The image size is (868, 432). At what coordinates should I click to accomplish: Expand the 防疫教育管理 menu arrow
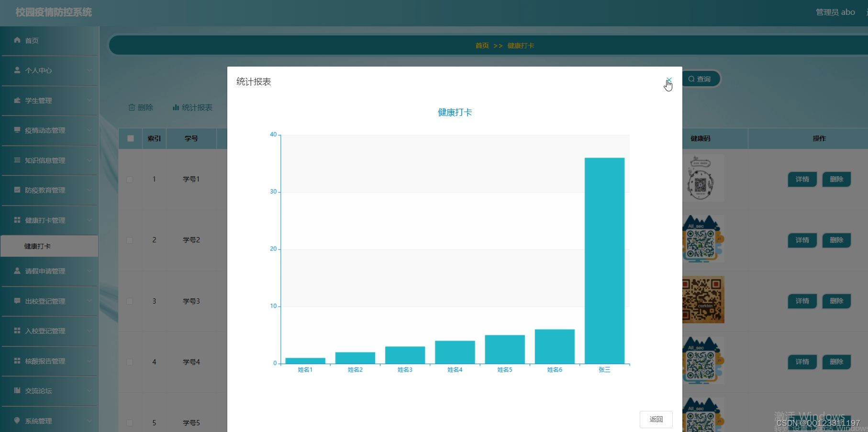(x=89, y=190)
